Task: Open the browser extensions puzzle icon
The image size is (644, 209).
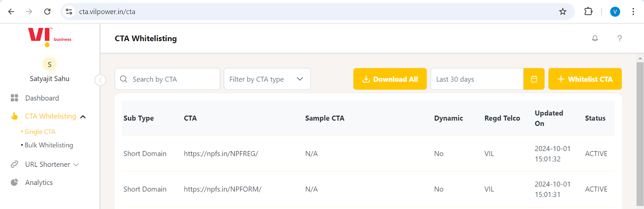Action: coord(588,12)
